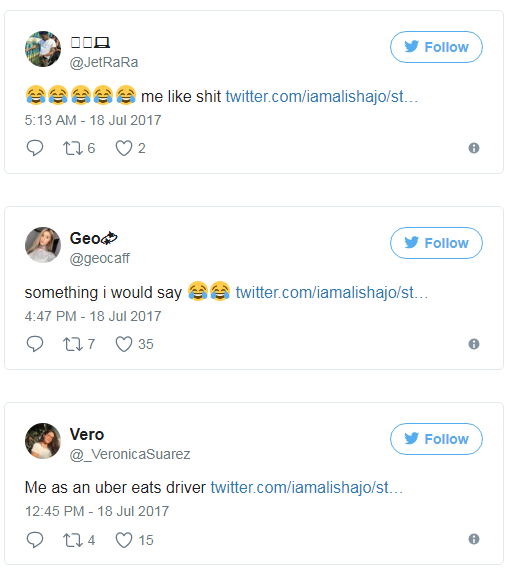
Task: Follow Vero @_VeronicaSuarez
Action: pos(436,439)
